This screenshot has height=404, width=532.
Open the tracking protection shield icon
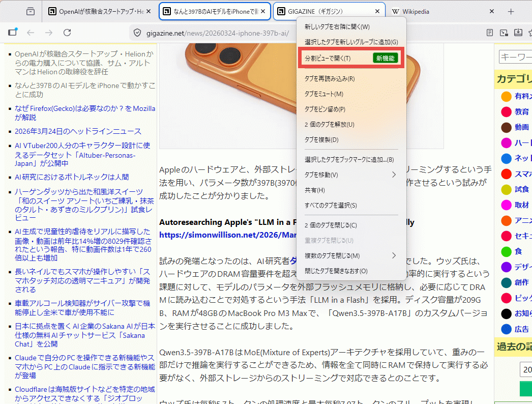click(x=137, y=33)
